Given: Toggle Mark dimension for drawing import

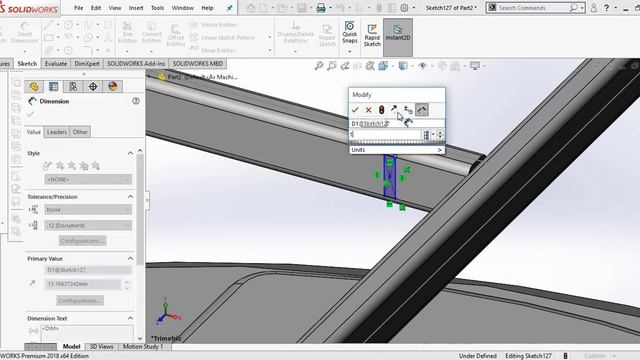Looking at the screenshot, I should (x=422, y=110).
